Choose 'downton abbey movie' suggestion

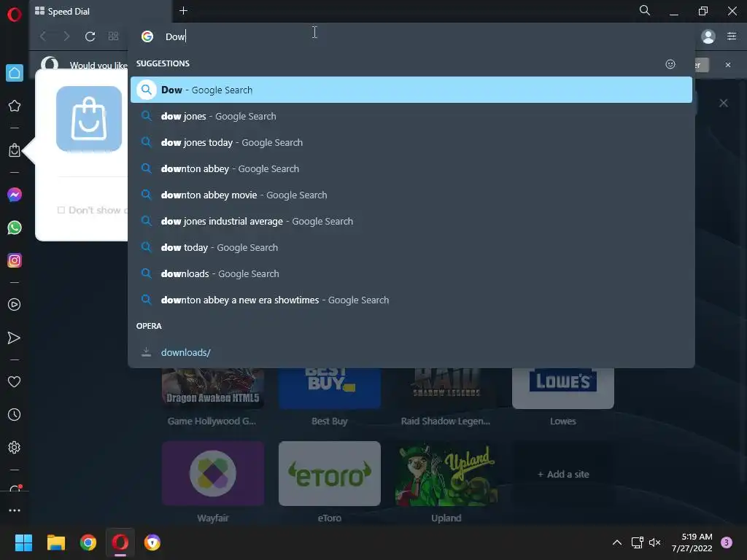click(411, 195)
